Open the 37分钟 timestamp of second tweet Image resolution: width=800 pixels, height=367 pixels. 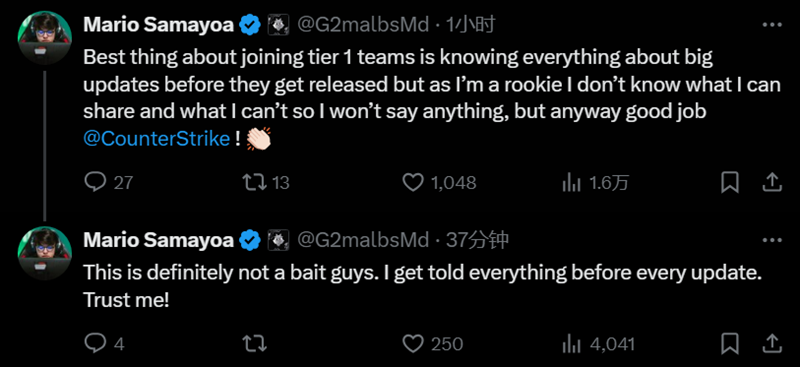coord(478,240)
